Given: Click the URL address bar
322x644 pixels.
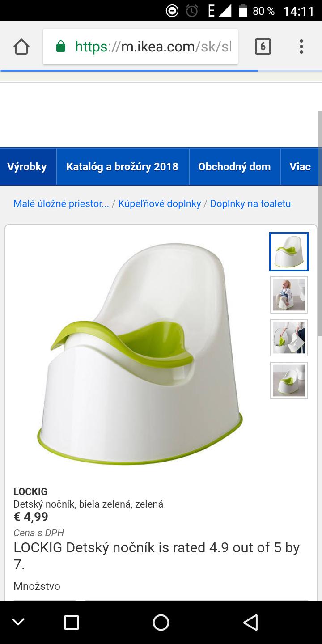Looking at the screenshot, I should 140,47.
